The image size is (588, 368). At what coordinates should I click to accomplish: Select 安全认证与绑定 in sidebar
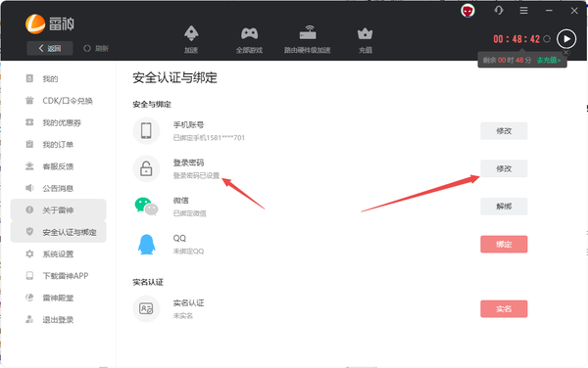pyautogui.click(x=59, y=232)
